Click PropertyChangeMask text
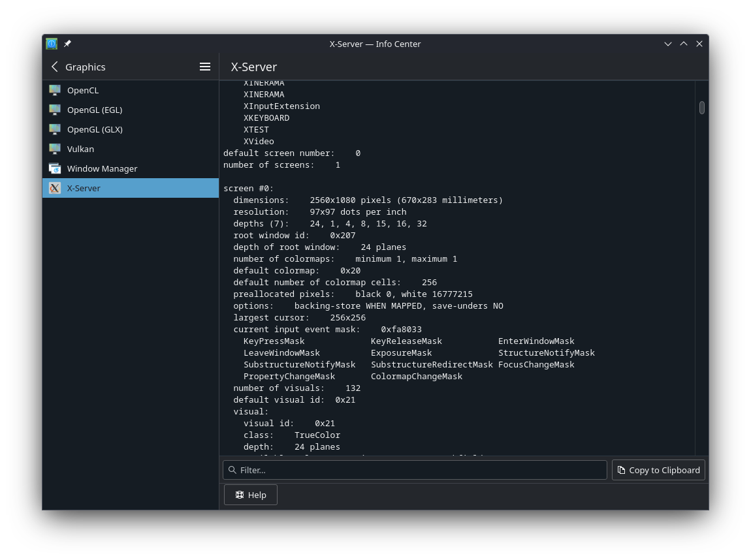This screenshot has height=560, width=751. [289, 376]
